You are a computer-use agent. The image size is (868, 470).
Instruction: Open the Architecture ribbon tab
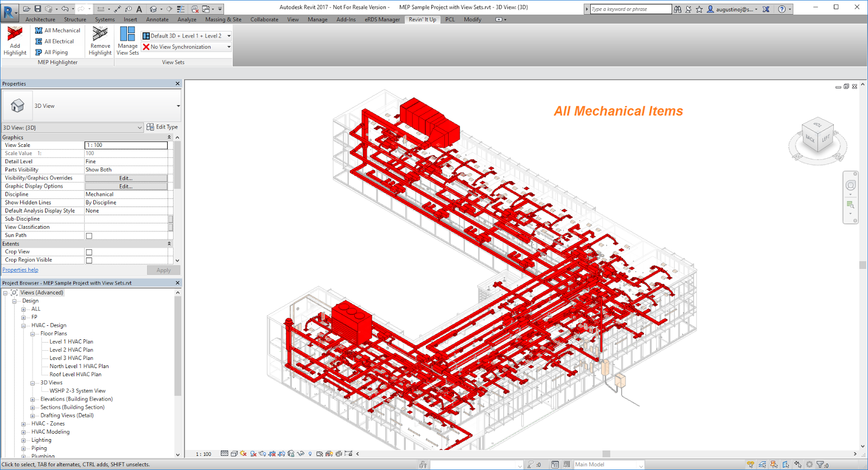pos(40,20)
